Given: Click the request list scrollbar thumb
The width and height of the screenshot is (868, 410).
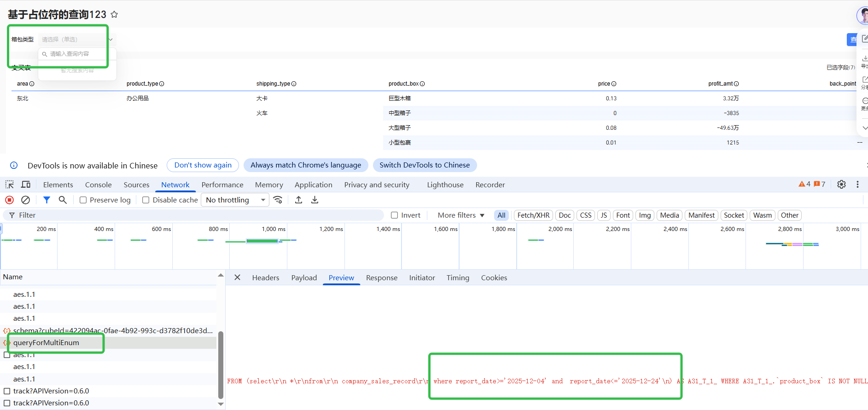Looking at the screenshot, I should coord(221,365).
